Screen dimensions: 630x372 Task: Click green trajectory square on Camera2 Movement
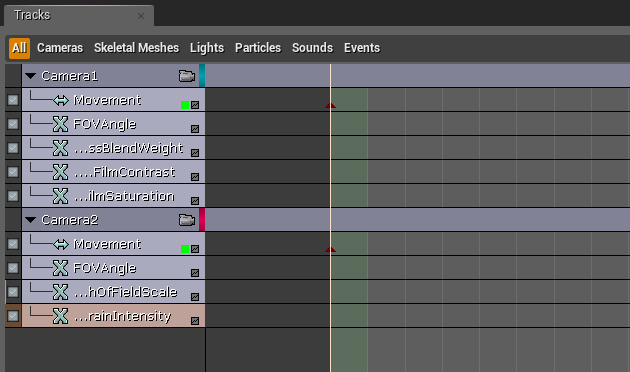pyautogui.click(x=185, y=249)
